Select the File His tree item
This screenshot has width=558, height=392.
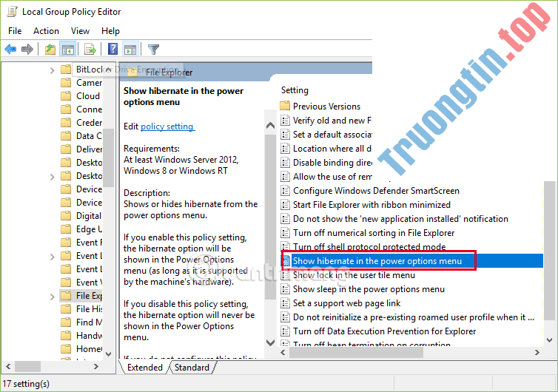pos(89,308)
